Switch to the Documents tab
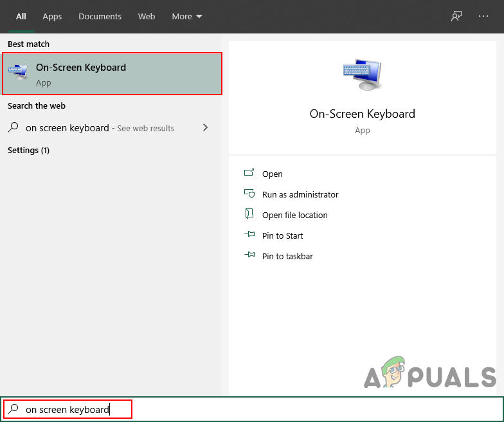 (x=100, y=17)
